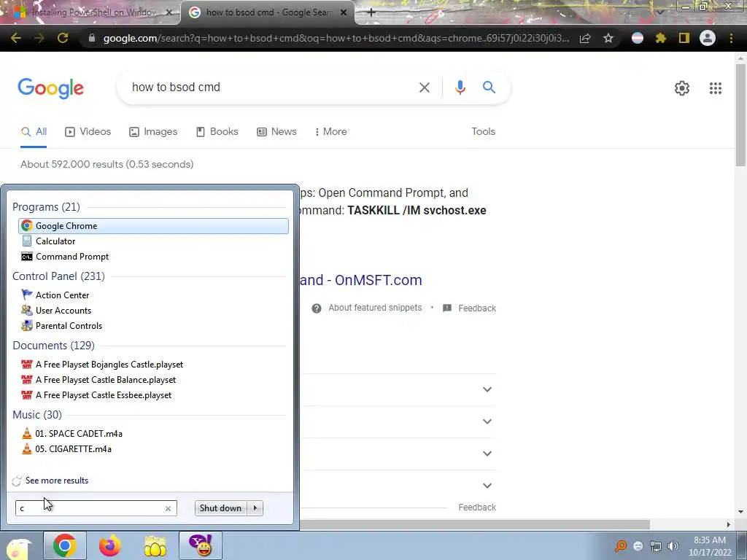Viewport: 747px width, 560px height.
Task: Switch to News results
Action: pos(276,132)
